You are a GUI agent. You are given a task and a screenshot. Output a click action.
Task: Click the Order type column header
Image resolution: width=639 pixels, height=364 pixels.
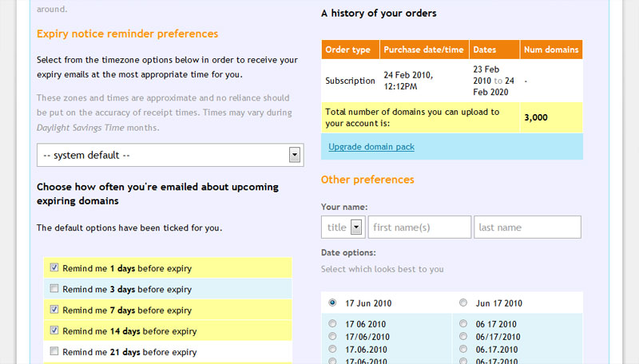coord(350,49)
